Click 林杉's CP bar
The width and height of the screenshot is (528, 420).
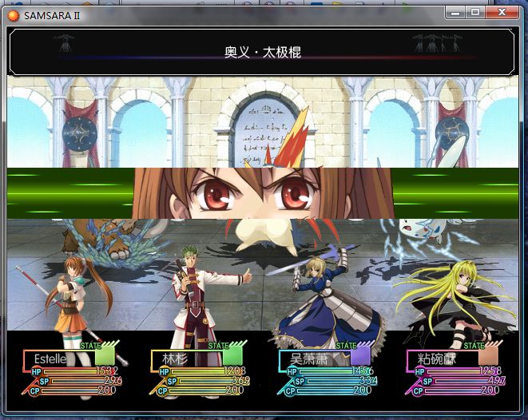(x=204, y=390)
